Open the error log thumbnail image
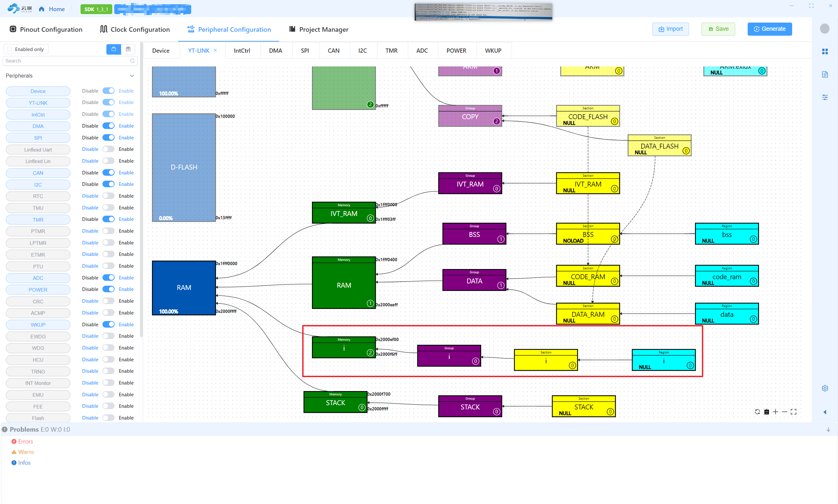This screenshot has height=504, width=838. (483, 11)
